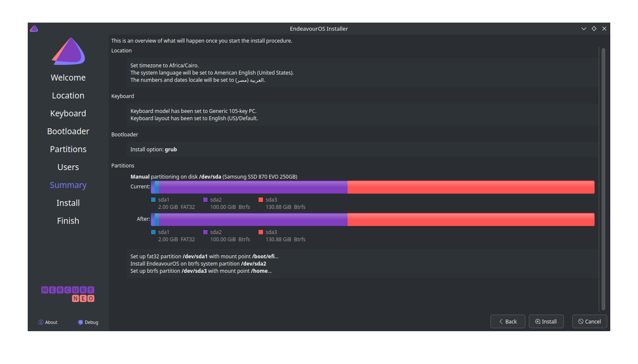This screenshot has width=638, height=364.
Task: Click the Mercury Neo release badge
Action: [x=68, y=294]
